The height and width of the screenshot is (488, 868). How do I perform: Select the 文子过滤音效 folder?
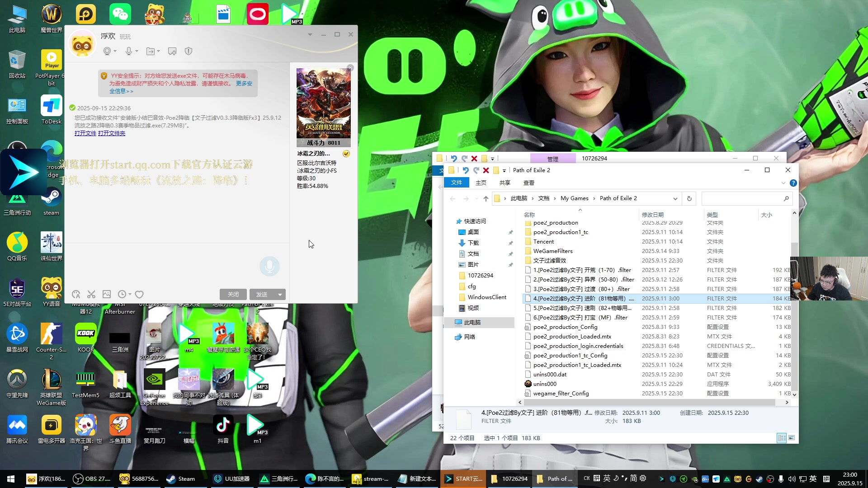coord(549,261)
